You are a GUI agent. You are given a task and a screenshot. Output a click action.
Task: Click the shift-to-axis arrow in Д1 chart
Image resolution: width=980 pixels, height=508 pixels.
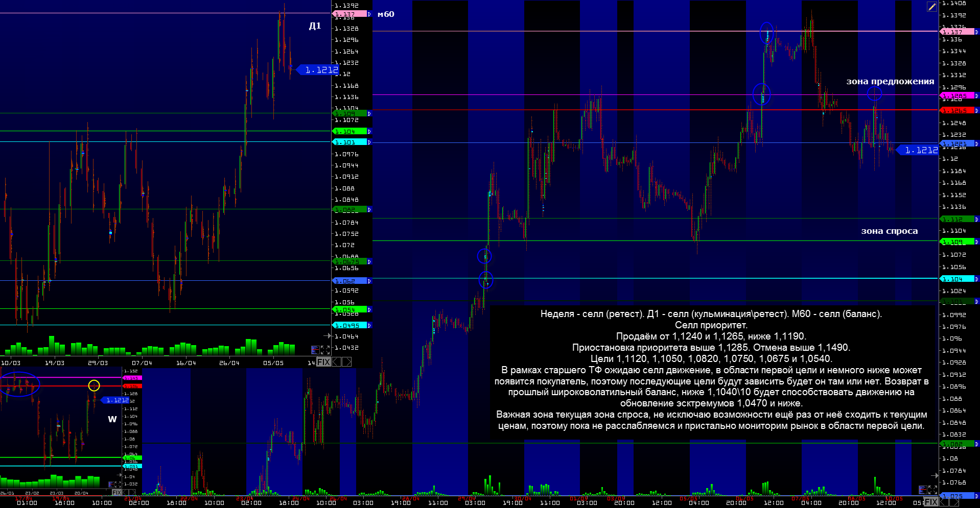pos(328,336)
